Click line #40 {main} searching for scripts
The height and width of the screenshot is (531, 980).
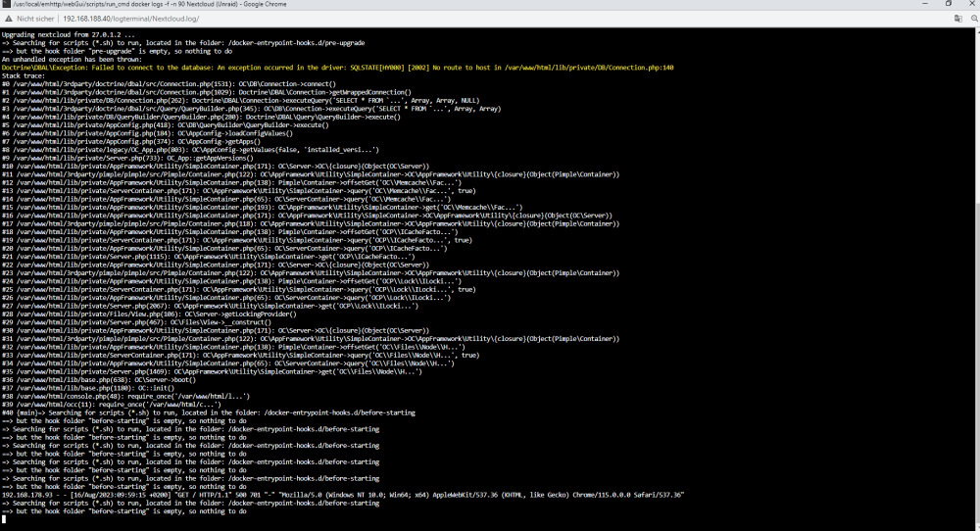(x=208, y=412)
